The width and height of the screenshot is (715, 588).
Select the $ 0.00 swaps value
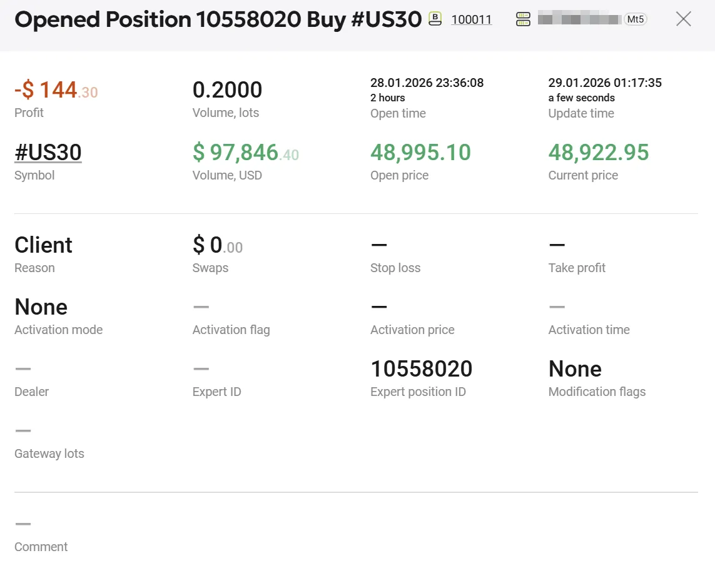(217, 245)
